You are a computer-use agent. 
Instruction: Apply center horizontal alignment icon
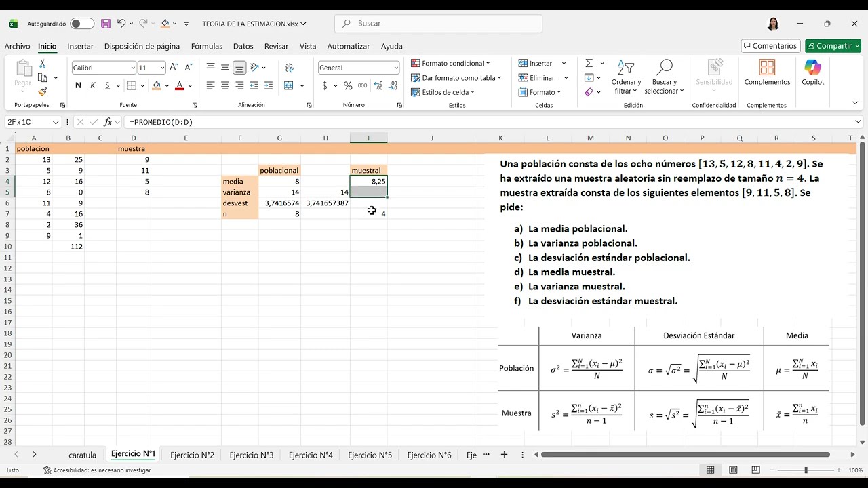tap(225, 85)
